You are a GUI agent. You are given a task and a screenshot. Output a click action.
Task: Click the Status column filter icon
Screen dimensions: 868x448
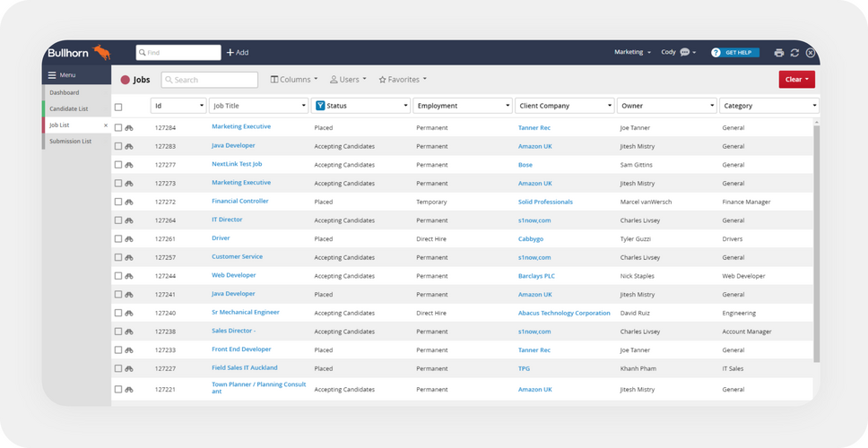(x=320, y=106)
